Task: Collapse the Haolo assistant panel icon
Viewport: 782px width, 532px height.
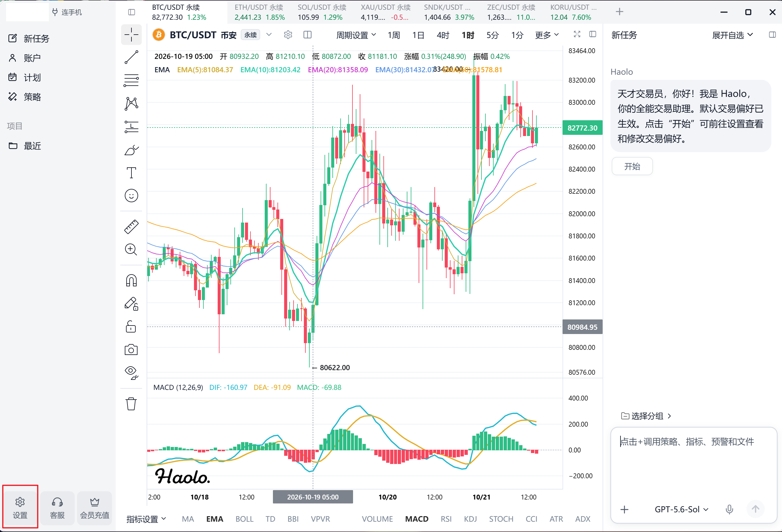Action: pyautogui.click(x=772, y=35)
